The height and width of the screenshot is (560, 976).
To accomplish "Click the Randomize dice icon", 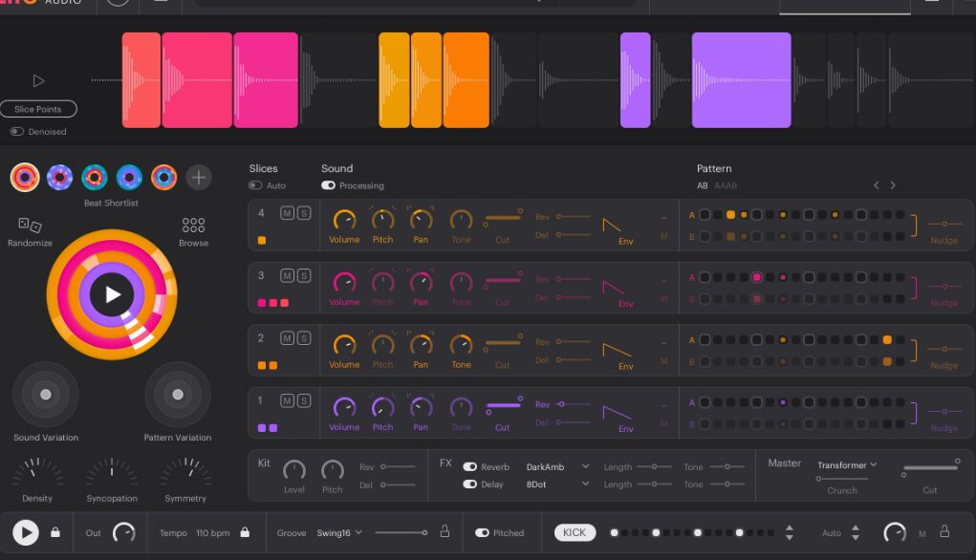I will point(30,226).
